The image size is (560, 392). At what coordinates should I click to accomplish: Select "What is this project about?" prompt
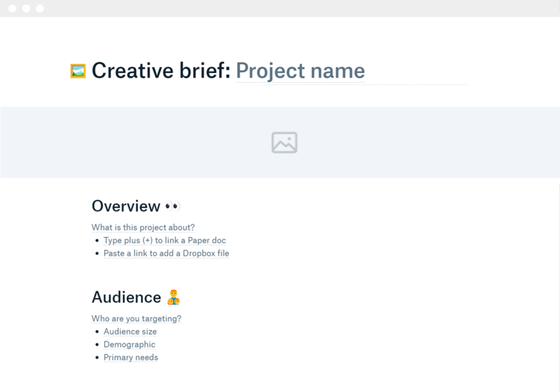(x=142, y=227)
